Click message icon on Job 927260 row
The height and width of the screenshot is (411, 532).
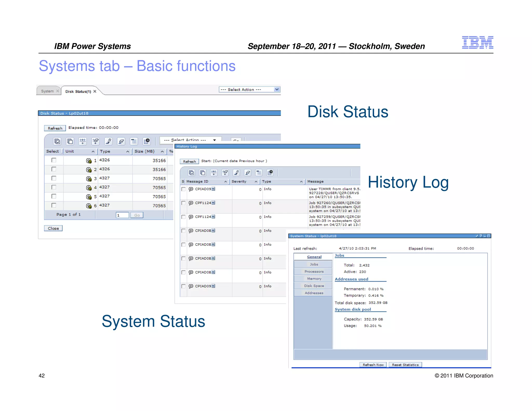[191, 203]
